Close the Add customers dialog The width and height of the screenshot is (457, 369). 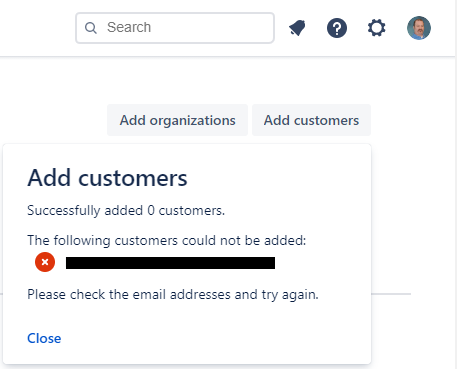click(x=44, y=338)
